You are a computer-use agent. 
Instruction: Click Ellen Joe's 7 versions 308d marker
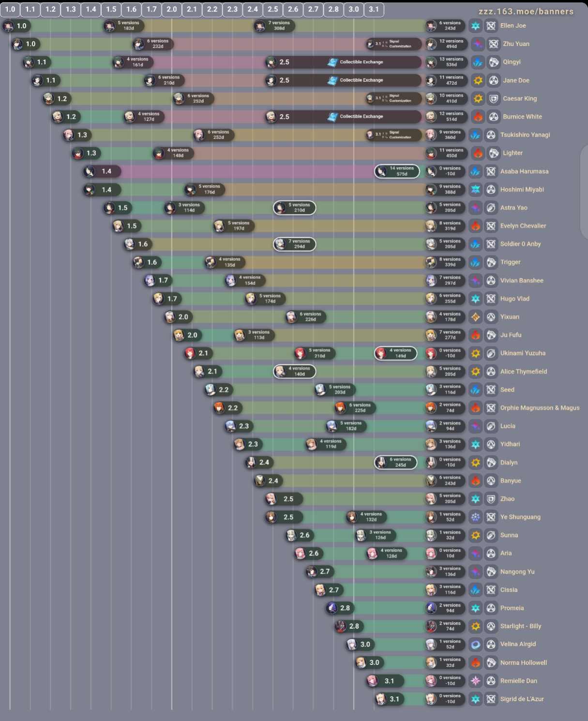click(x=275, y=26)
